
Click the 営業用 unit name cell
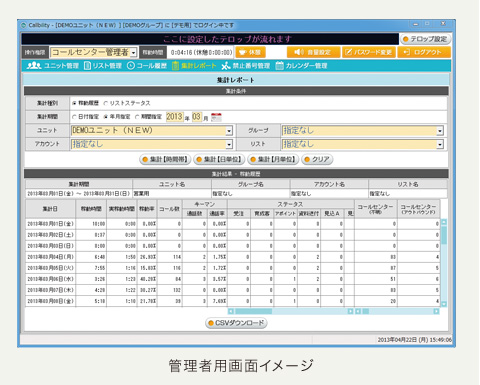tap(172, 194)
